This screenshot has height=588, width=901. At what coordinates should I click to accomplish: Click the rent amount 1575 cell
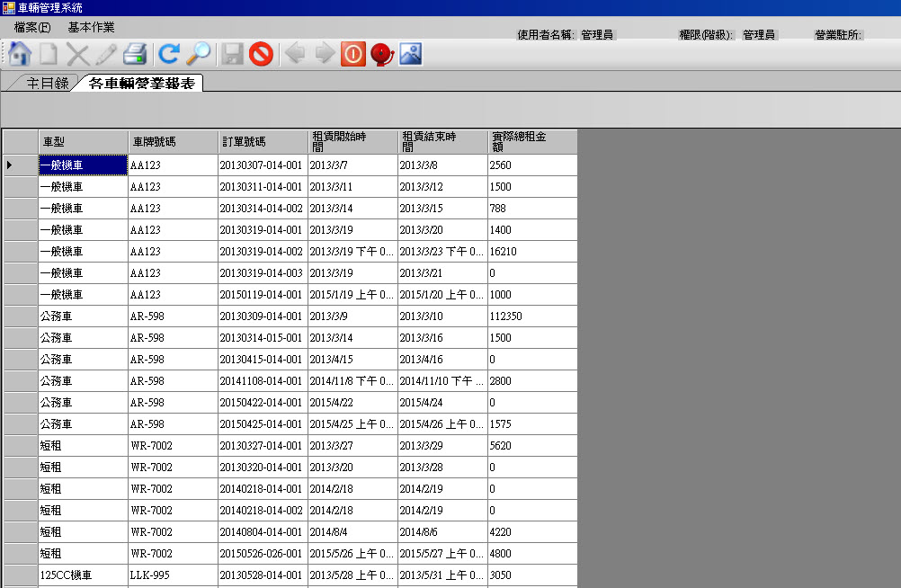click(532, 423)
